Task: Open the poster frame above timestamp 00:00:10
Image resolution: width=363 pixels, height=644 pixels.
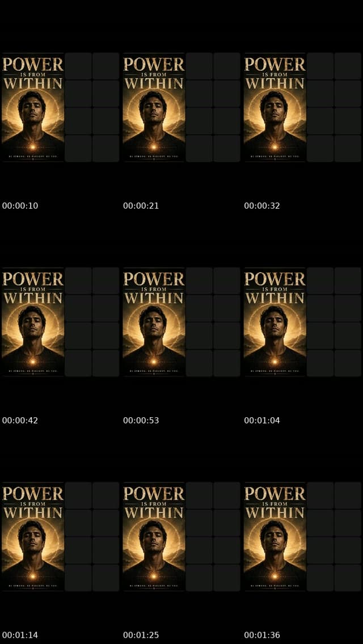Action: [33, 107]
